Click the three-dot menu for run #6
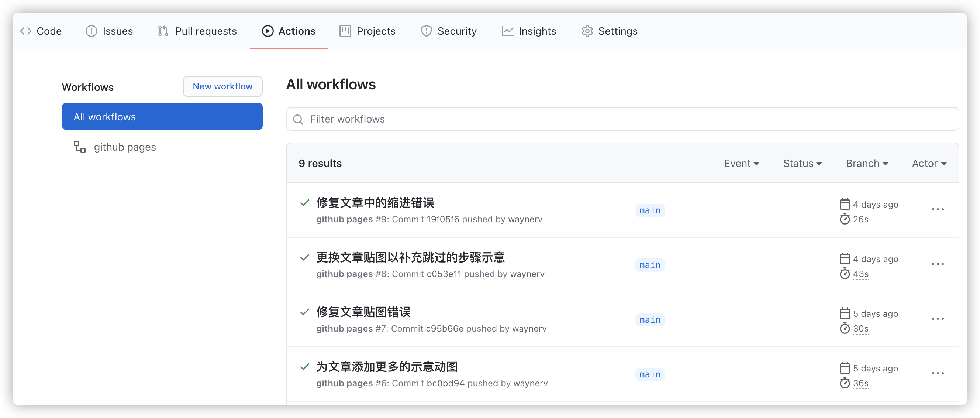The width and height of the screenshot is (980, 418). (938, 373)
